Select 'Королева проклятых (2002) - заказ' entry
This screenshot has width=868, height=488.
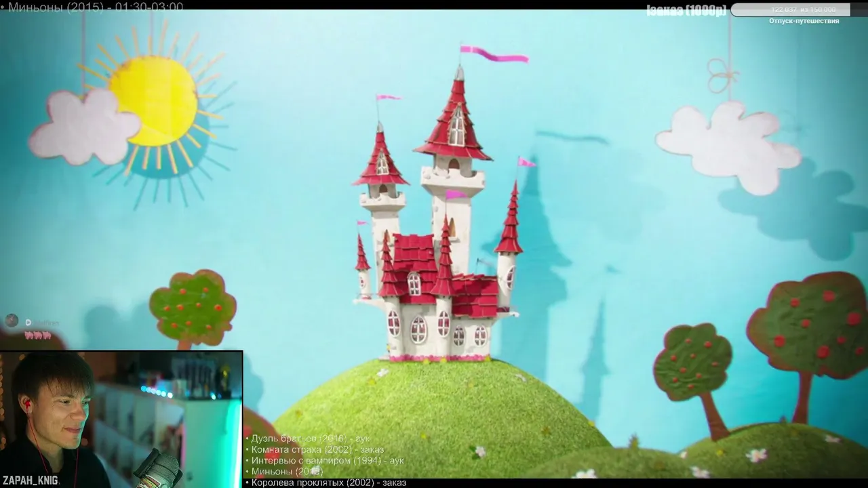(325, 483)
